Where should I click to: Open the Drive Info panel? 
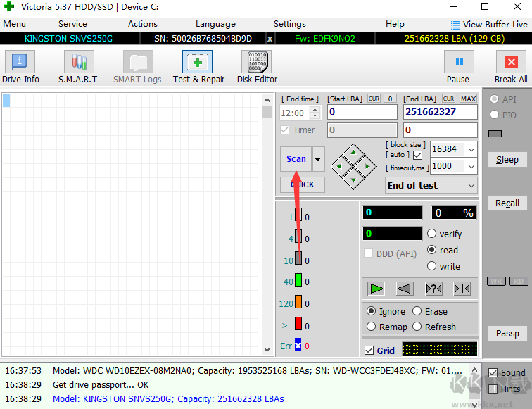pyautogui.click(x=20, y=68)
